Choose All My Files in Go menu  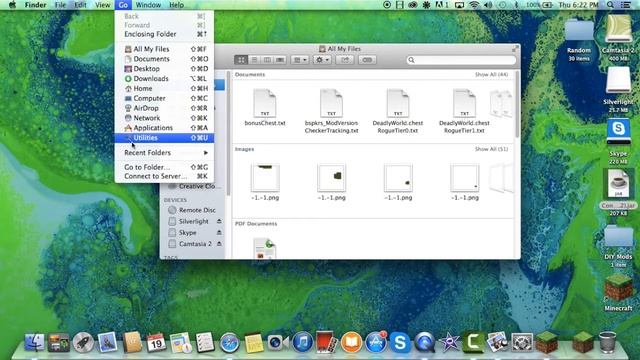click(x=164, y=49)
